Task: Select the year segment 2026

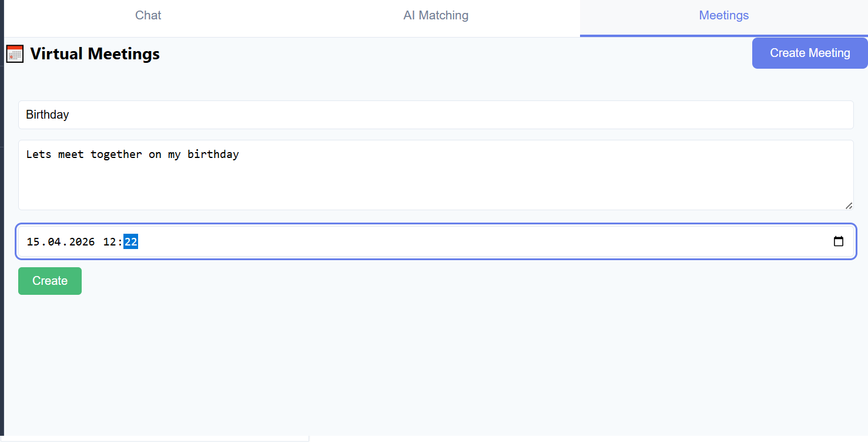Action: pyautogui.click(x=82, y=241)
